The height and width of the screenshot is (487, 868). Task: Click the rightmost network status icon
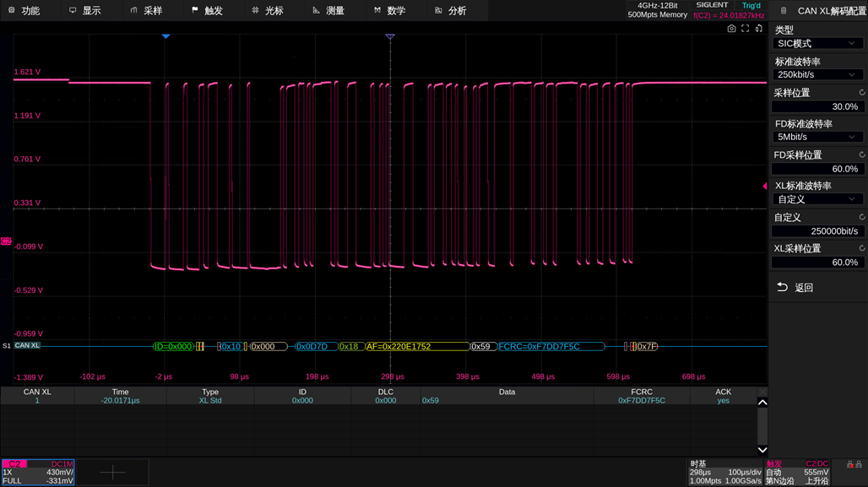pyautogui.click(x=859, y=464)
